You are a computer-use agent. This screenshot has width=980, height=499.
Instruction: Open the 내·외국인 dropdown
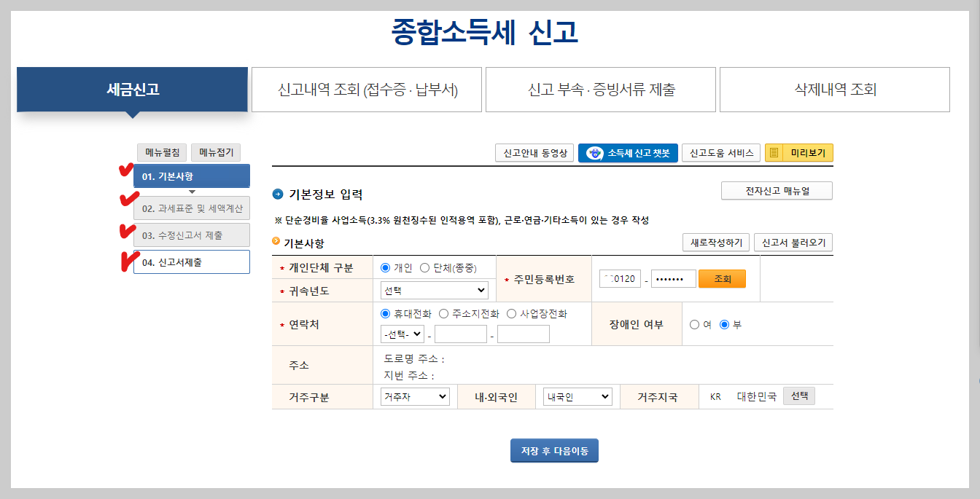pyautogui.click(x=577, y=396)
